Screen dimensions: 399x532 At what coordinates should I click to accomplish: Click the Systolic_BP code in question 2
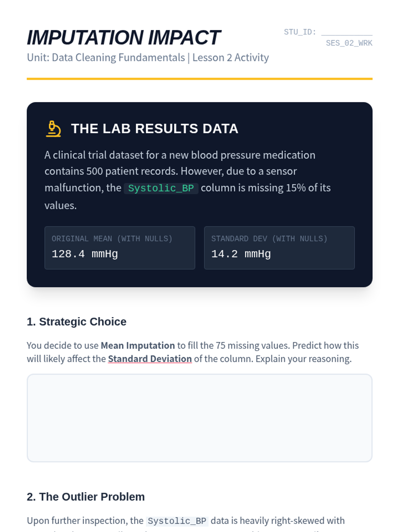pyautogui.click(x=177, y=521)
